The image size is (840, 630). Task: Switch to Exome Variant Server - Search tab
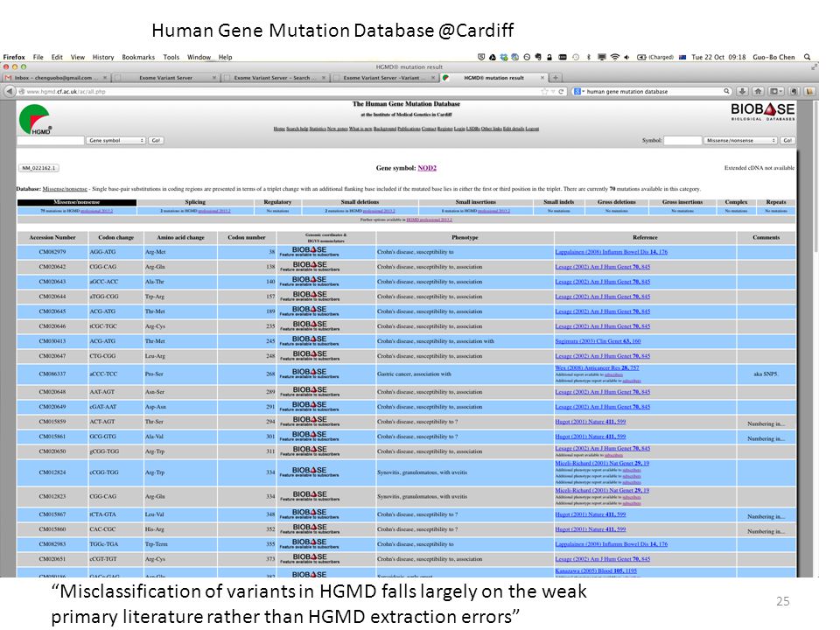(x=274, y=78)
